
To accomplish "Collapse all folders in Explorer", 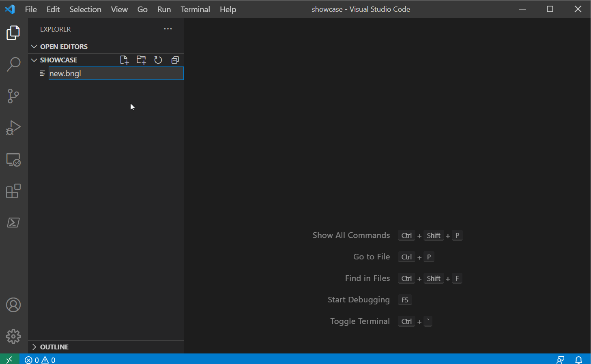I will (175, 60).
